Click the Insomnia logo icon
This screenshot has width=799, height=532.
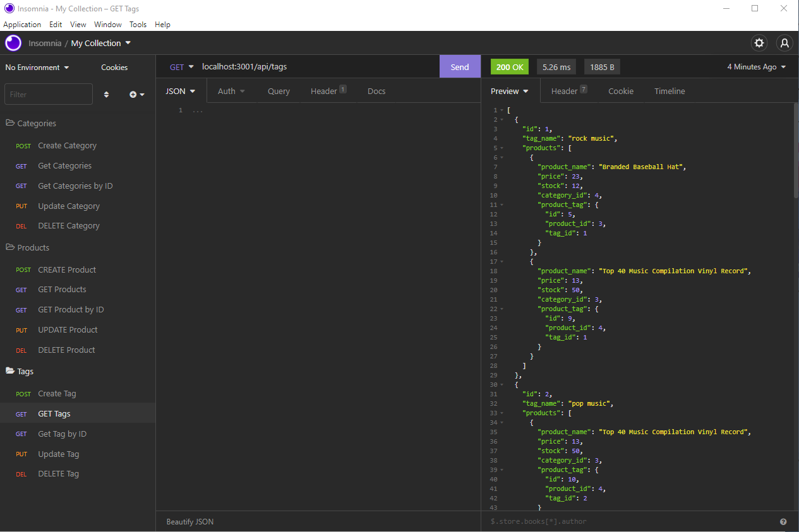click(13, 43)
